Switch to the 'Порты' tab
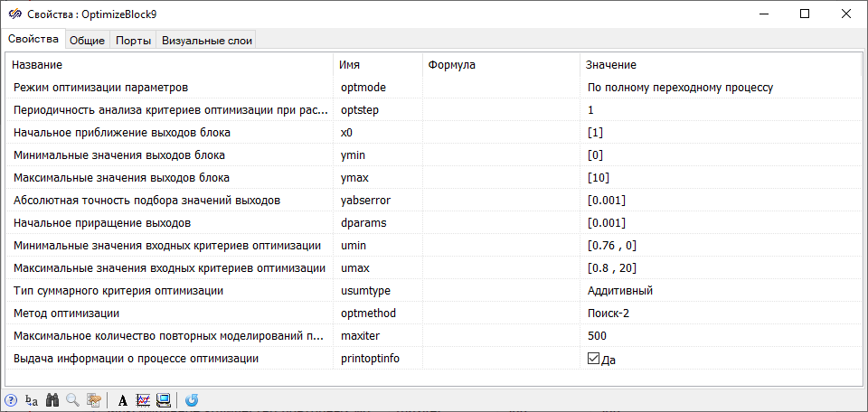 tap(133, 40)
